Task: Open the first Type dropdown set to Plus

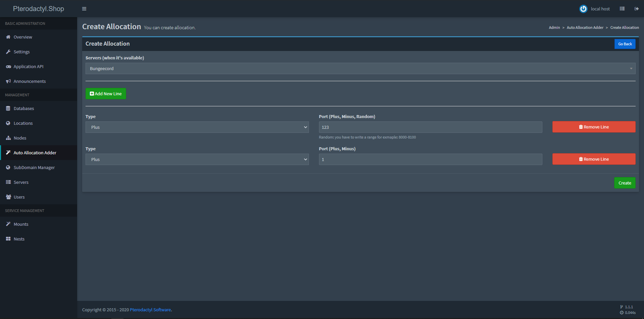Action: coord(197,127)
